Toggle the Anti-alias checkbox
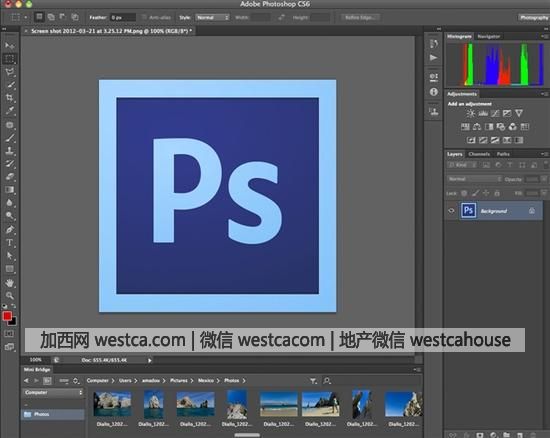 point(144,17)
